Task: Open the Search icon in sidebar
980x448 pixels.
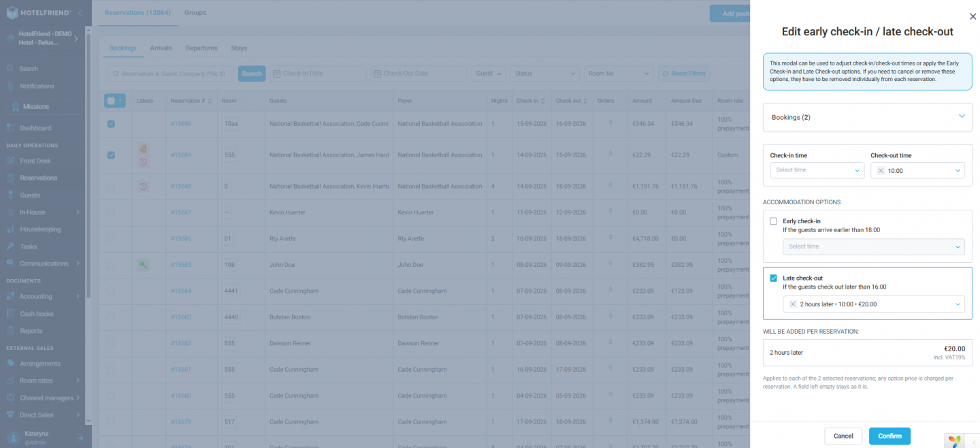Action: [10, 69]
